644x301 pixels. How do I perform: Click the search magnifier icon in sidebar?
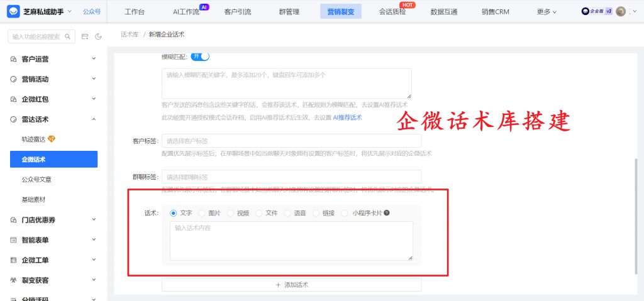point(69,36)
